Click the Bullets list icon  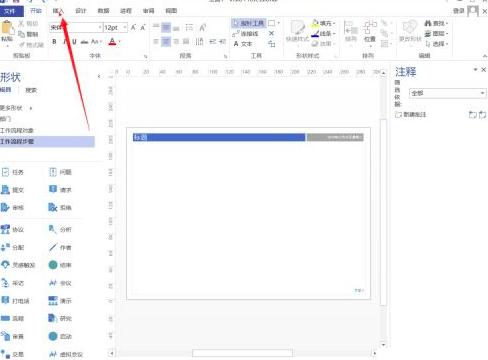(x=189, y=27)
